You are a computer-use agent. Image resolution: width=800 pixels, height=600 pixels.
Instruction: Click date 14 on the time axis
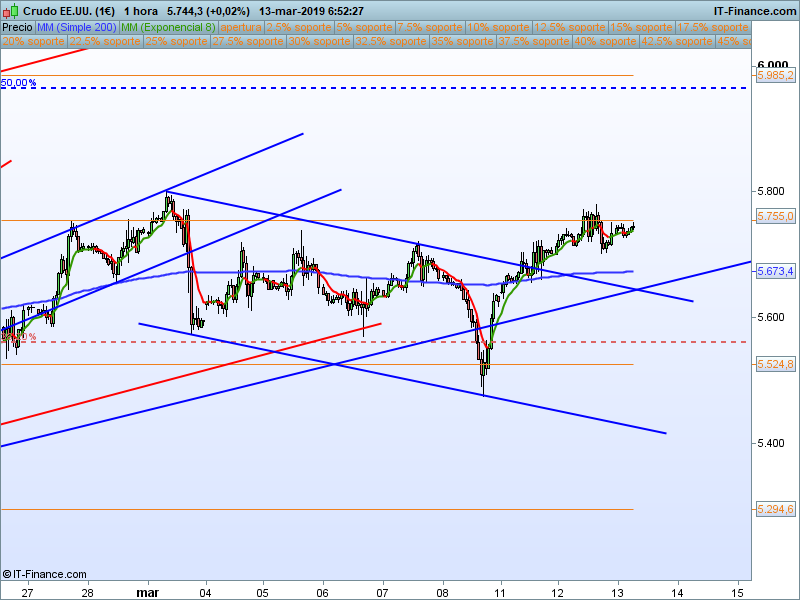click(x=678, y=592)
